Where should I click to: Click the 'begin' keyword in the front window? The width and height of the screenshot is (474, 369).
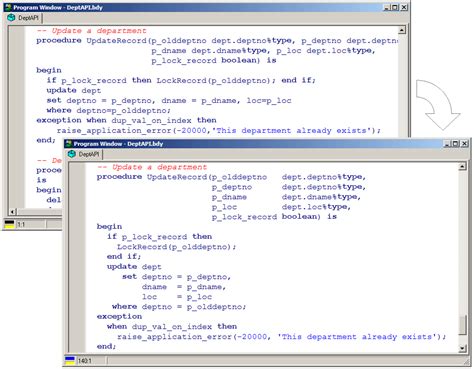point(109,227)
